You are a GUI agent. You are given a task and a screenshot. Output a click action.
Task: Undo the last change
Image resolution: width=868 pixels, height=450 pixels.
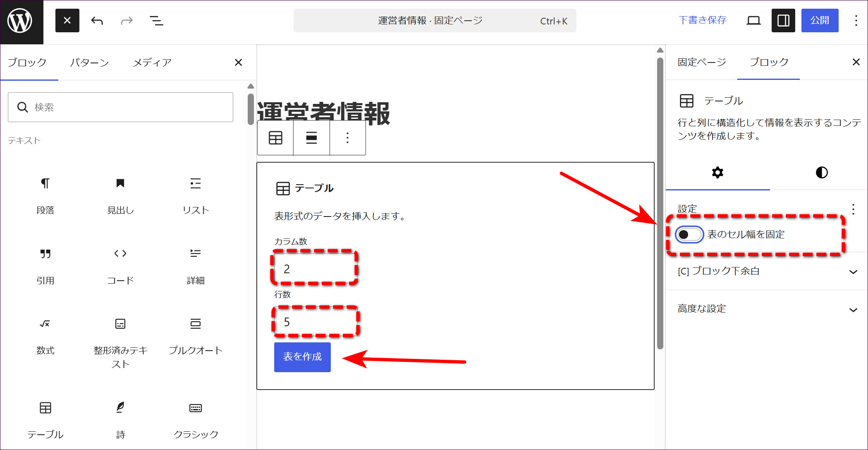tap(97, 21)
